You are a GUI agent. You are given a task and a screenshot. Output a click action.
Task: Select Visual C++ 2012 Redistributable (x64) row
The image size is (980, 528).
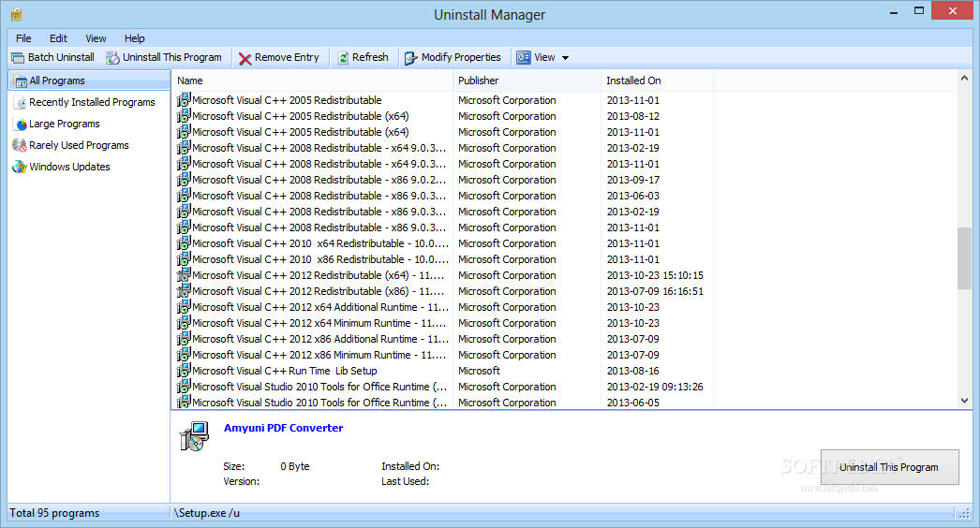coord(441,275)
